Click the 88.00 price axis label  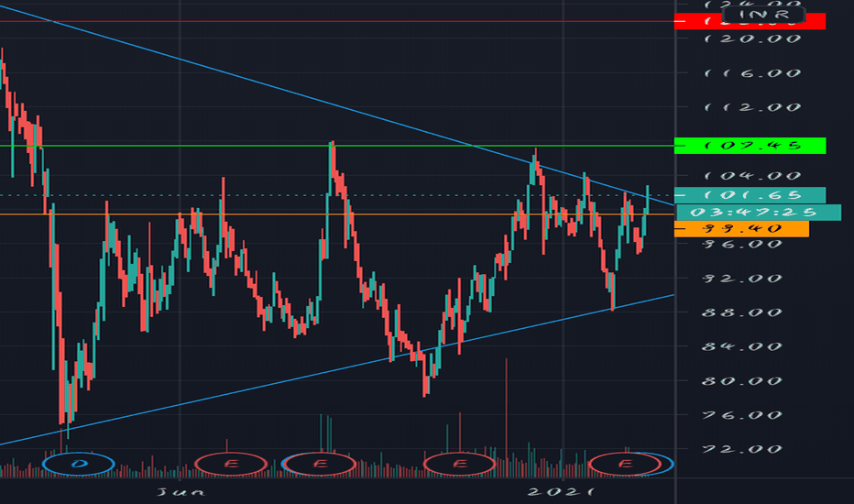[x=743, y=312]
